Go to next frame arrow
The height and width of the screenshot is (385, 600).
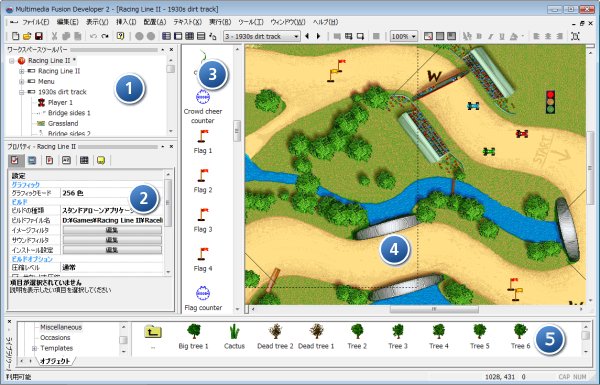(318, 36)
